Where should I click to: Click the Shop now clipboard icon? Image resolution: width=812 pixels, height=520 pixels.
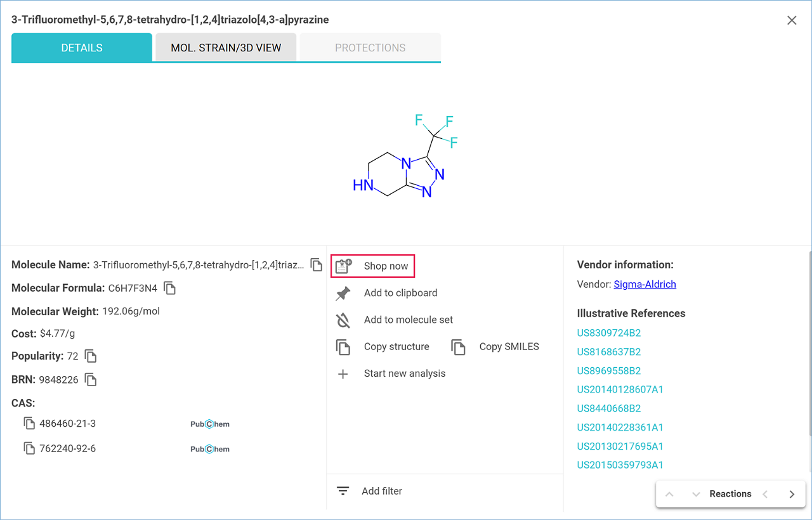(343, 266)
